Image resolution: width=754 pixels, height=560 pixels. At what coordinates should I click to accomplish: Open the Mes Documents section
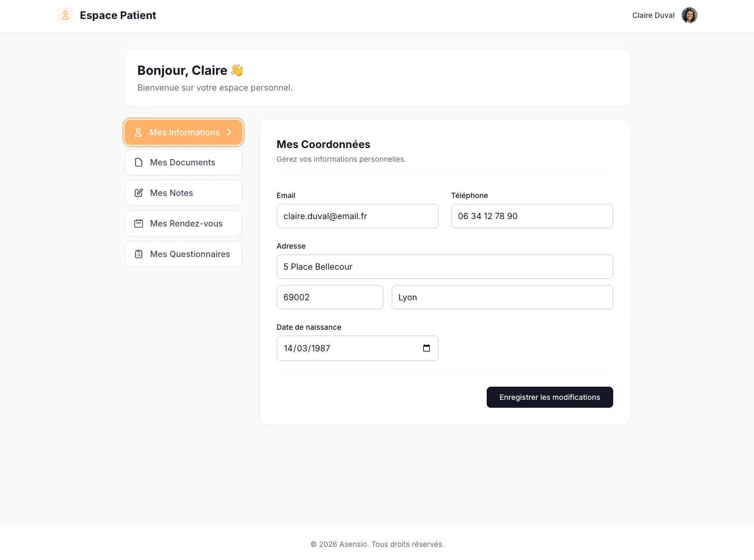[183, 162]
